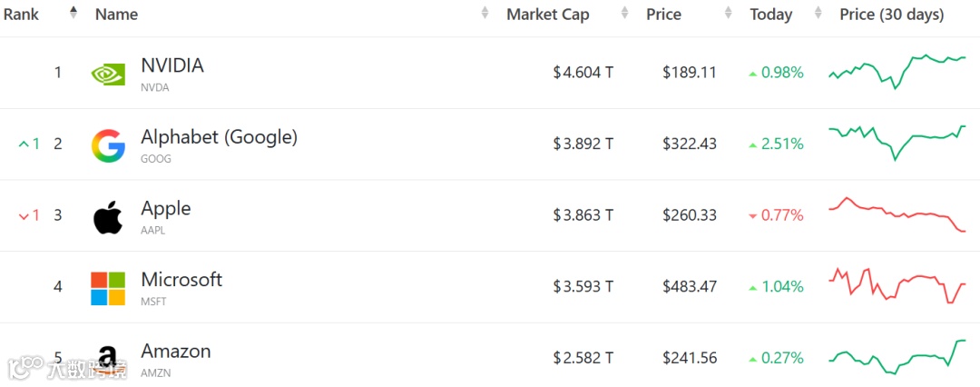Image resolution: width=980 pixels, height=387 pixels.
Task: Sort by the Today column header
Action: (770, 15)
